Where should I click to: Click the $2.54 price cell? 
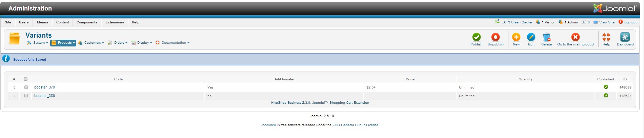[x=371, y=87]
